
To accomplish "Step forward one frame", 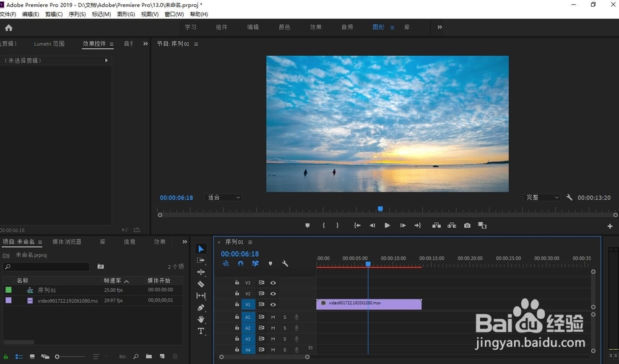I will [403, 225].
